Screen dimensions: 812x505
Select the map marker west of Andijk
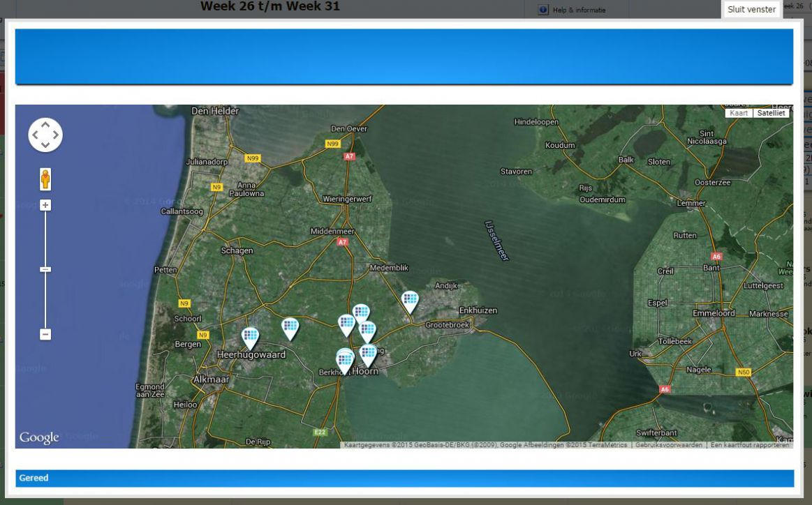pyautogui.click(x=410, y=301)
